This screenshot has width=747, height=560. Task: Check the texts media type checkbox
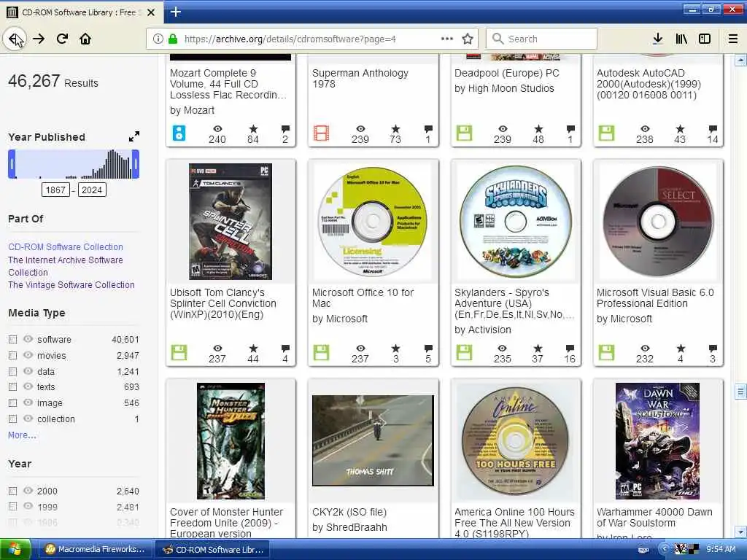point(13,386)
